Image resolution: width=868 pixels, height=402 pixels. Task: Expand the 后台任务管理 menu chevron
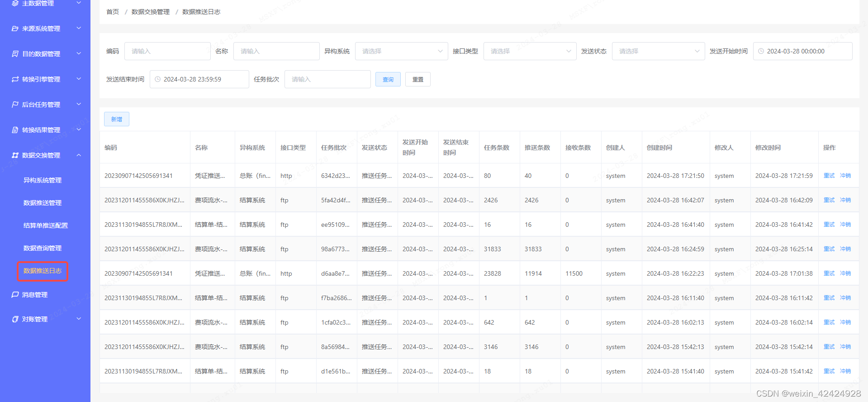click(79, 104)
